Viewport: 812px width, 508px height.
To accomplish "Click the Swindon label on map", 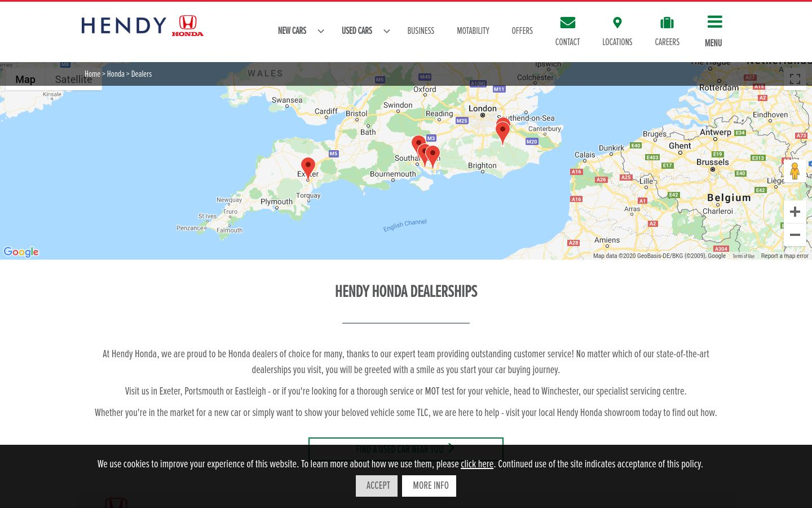I will click(398, 105).
